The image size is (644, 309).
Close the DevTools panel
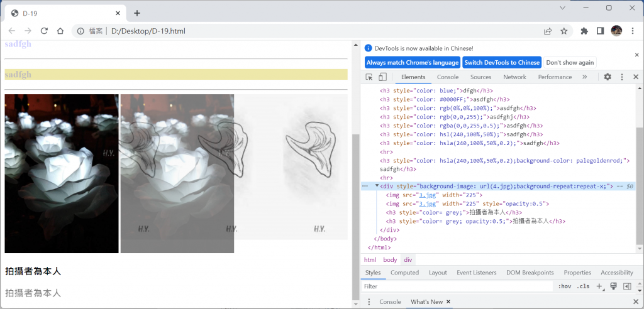[x=636, y=77]
